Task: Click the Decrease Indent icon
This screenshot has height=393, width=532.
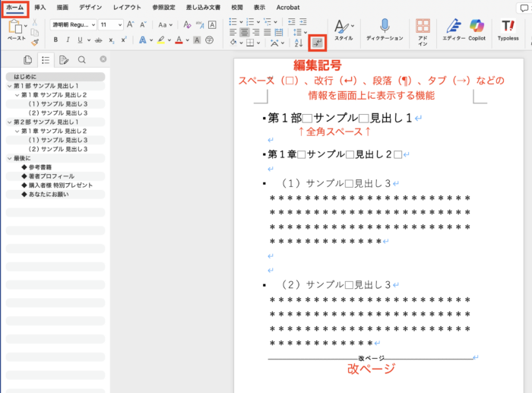Action: [x=291, y=22]
